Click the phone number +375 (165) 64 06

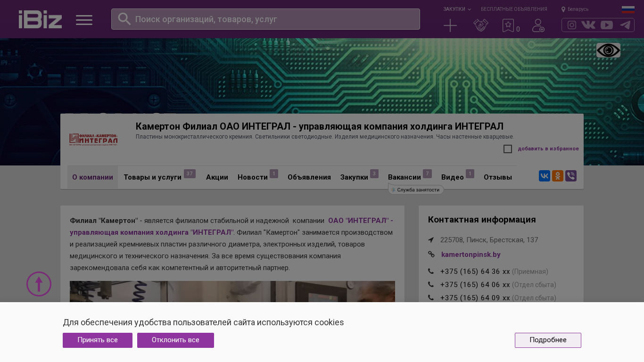tap(475, 285)
